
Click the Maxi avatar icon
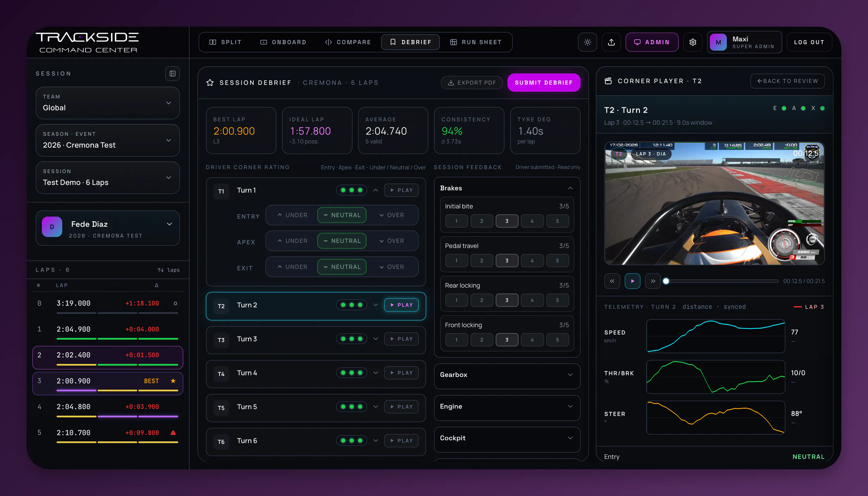pos(718,42)
